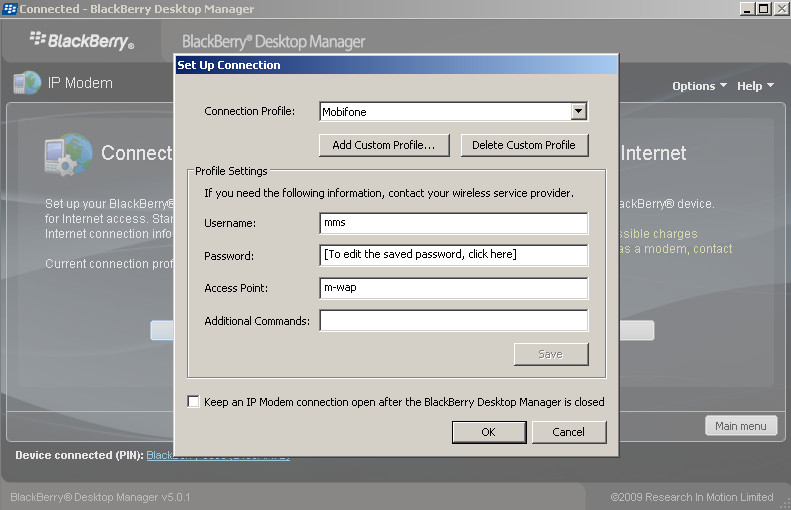Open the Options menu
Image resolution: width=791 pixels, height=510 pixels.
click(699, 86)
